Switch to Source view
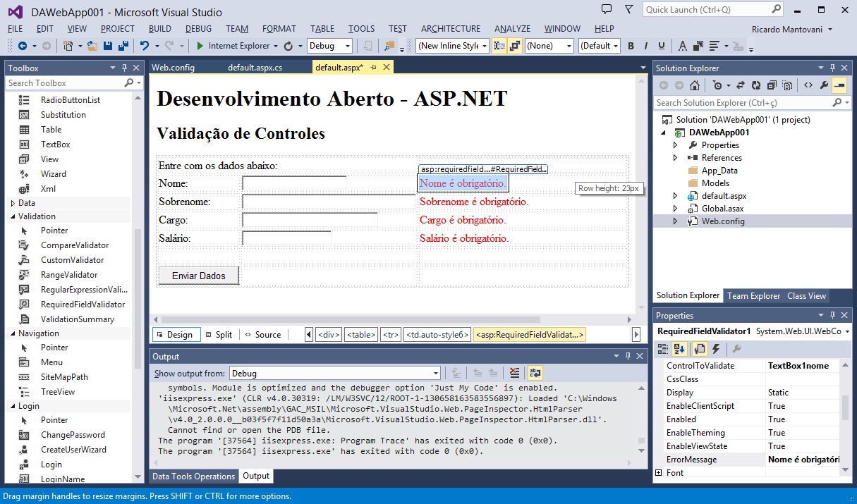 pos(262,335)
